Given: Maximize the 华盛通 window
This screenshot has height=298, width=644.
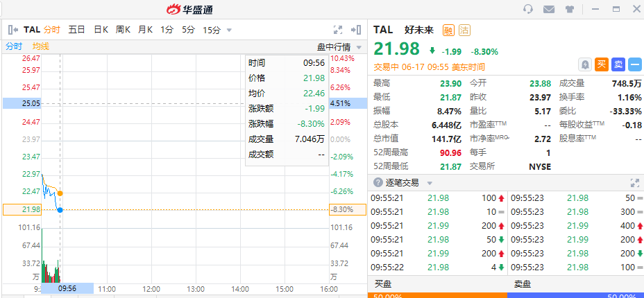Looking at the screenshot, I should [616, 9].
